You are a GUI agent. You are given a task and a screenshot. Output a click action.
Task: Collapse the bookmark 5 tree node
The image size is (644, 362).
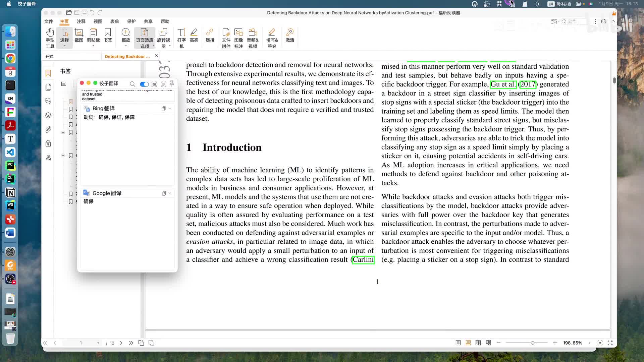(63, 132)
